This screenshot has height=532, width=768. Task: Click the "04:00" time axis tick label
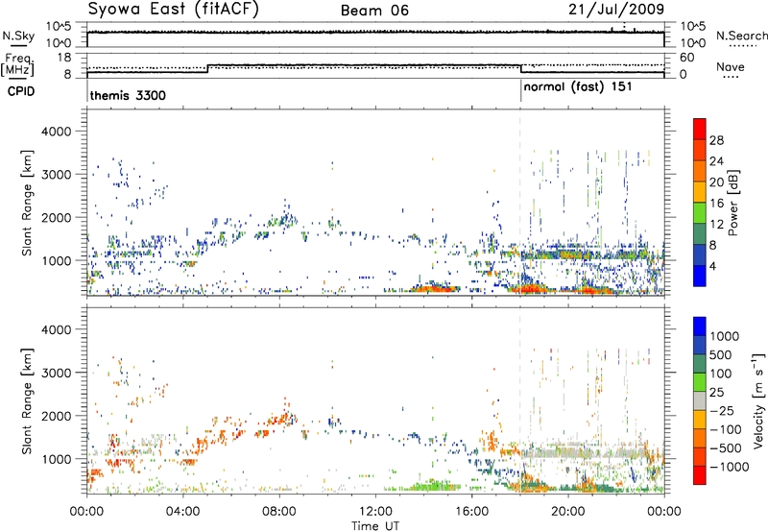[x=182, y=512]
